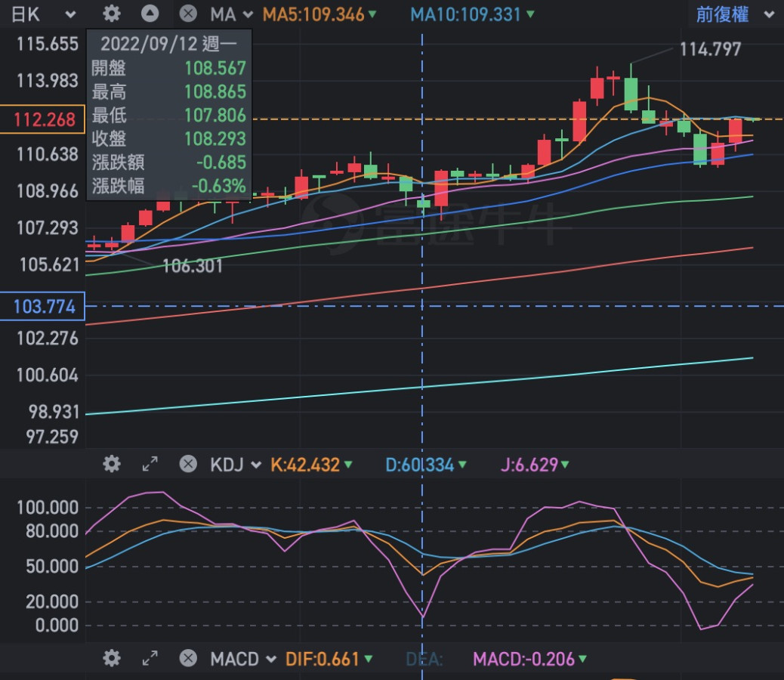Open MACD indicator settings gear
784x680 pixels.
112,659
